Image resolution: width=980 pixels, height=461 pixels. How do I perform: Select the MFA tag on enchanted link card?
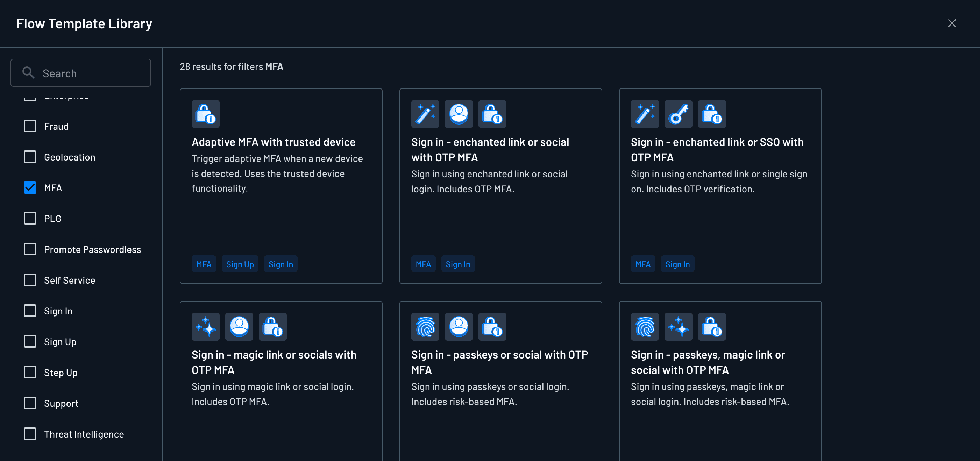pyautogui.click(x=423, y=264)
